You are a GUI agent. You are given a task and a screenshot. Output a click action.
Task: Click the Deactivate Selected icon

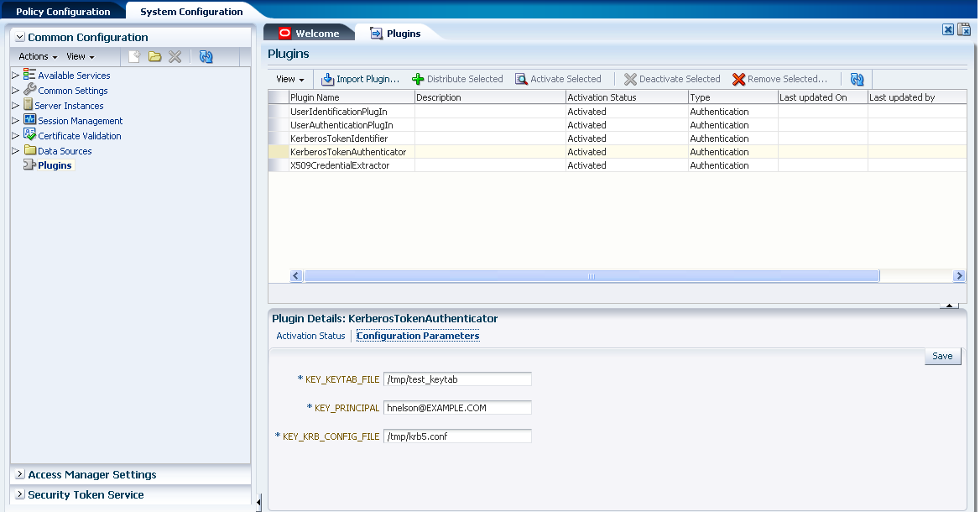[x=630, y=79]
